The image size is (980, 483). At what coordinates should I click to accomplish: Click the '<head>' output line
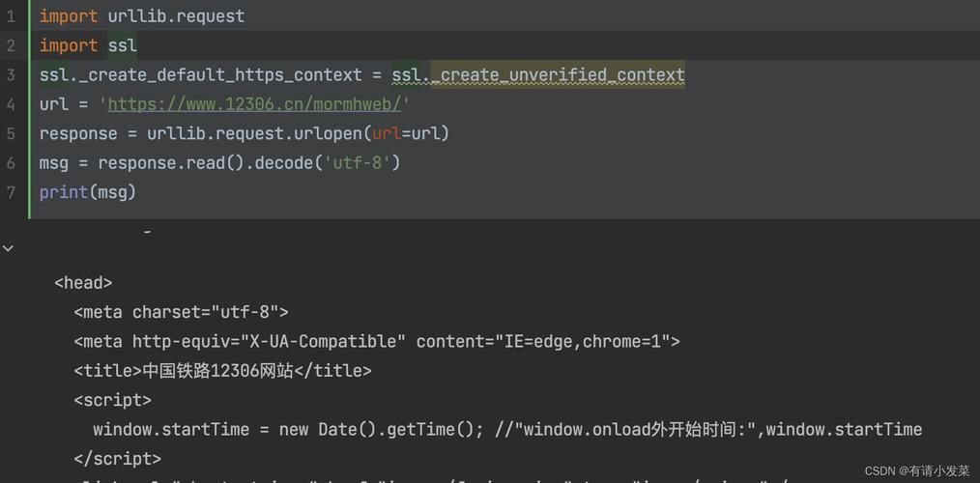pyautogui.click(x=83, y=283)
